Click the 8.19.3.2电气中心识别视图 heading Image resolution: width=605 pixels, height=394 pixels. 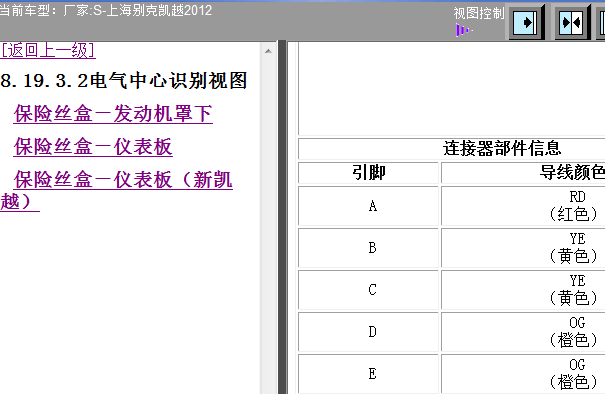click(x=123, y=81)
